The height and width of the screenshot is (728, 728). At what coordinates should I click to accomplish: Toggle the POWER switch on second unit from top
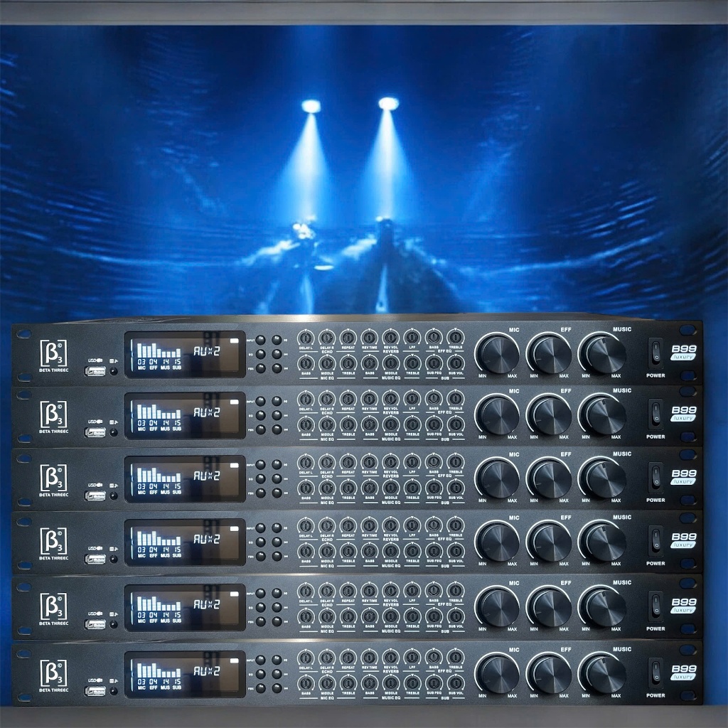[x=655, y=414]
